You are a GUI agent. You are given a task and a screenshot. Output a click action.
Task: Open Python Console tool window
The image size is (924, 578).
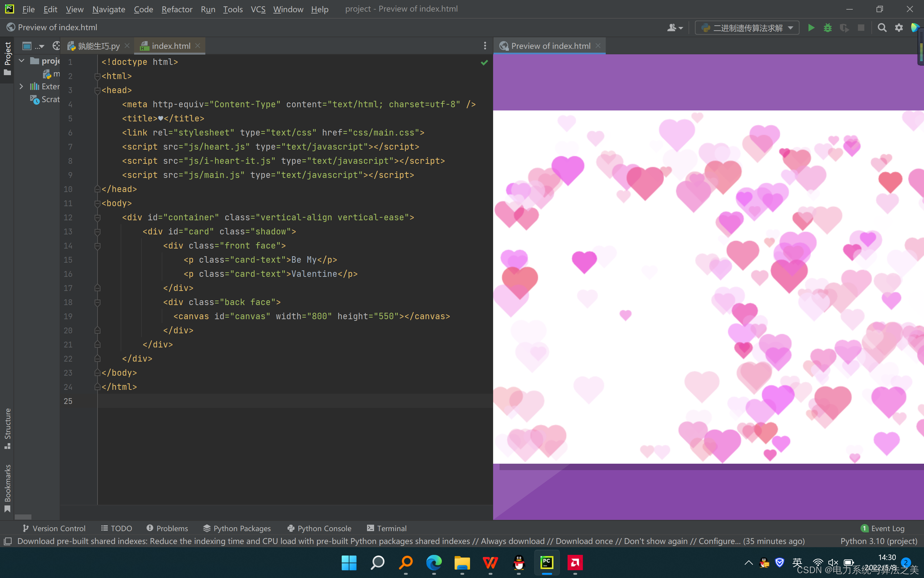319,528
